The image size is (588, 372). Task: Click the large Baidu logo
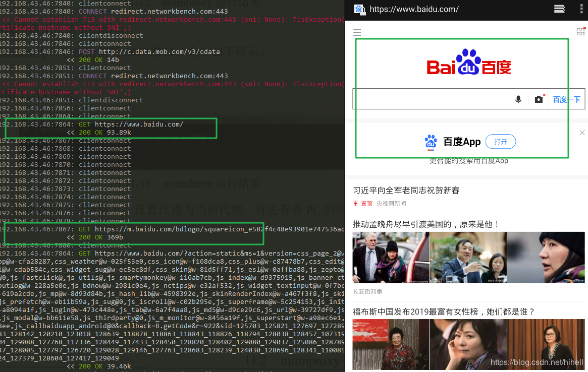(x=468, y=63)
